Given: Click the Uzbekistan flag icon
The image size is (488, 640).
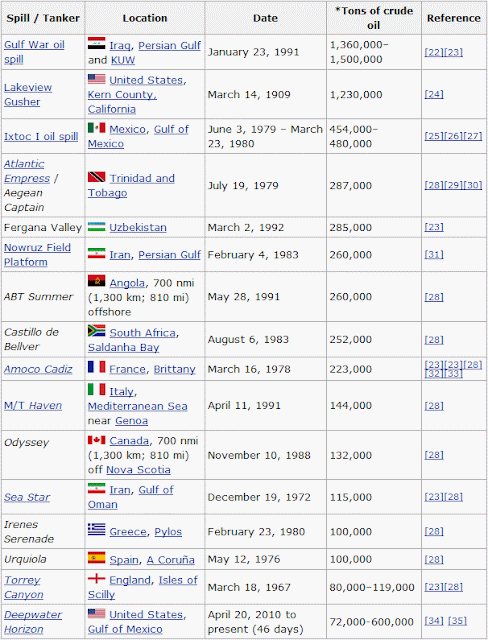Looking at the screenshot, I should [96, 227].
